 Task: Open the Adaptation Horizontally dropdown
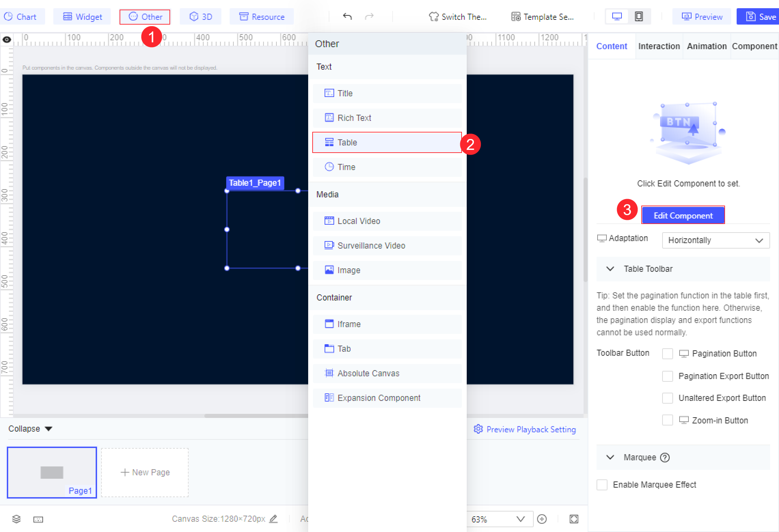click(716, 240)
